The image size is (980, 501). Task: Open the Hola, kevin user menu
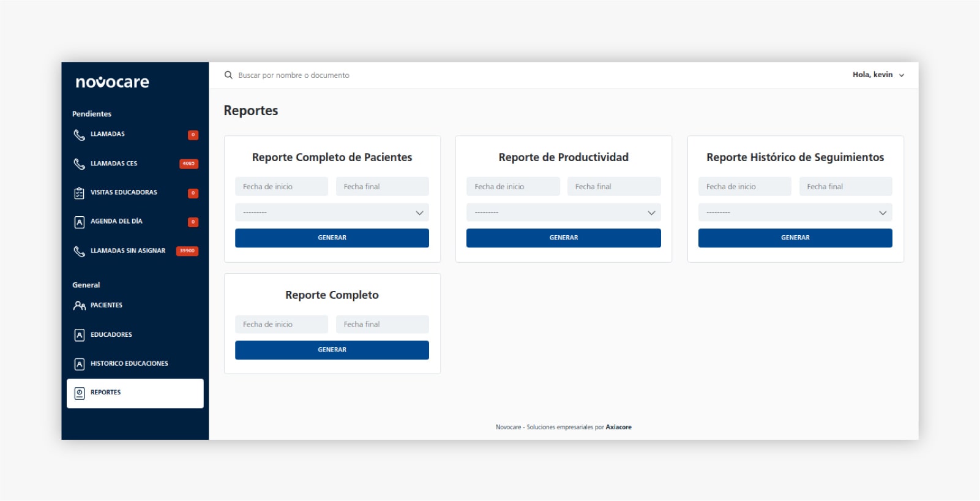pos(878,75)
